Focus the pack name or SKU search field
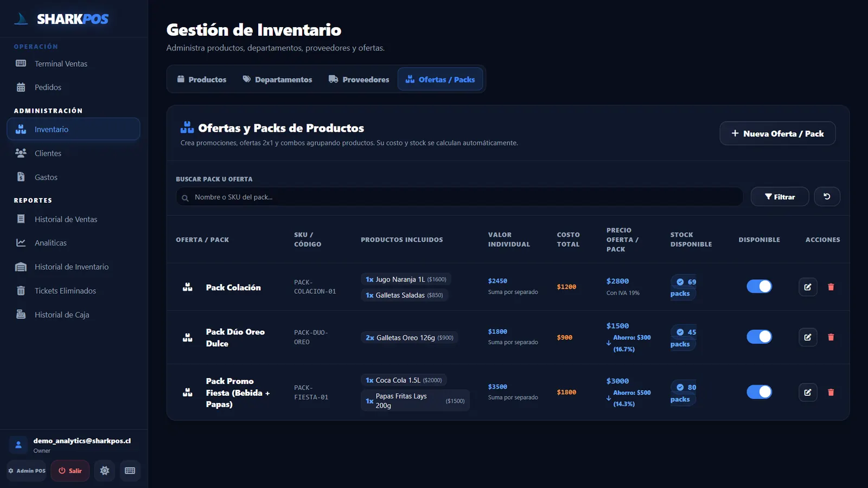The width and height of the screenshot is (868, 488). click(459, 197)
